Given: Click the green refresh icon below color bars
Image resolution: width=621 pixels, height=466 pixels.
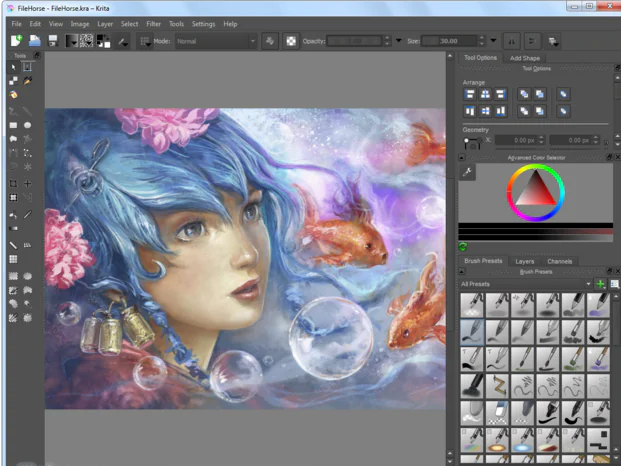Looking at the screenshot, I should tap(463, 246).
